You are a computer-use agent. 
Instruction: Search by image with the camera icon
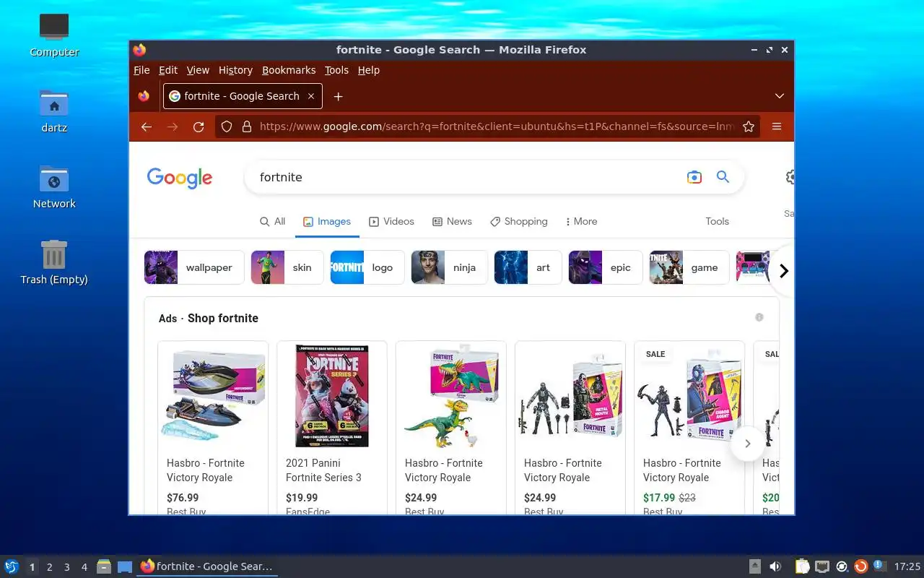click(x=694, y=177)
